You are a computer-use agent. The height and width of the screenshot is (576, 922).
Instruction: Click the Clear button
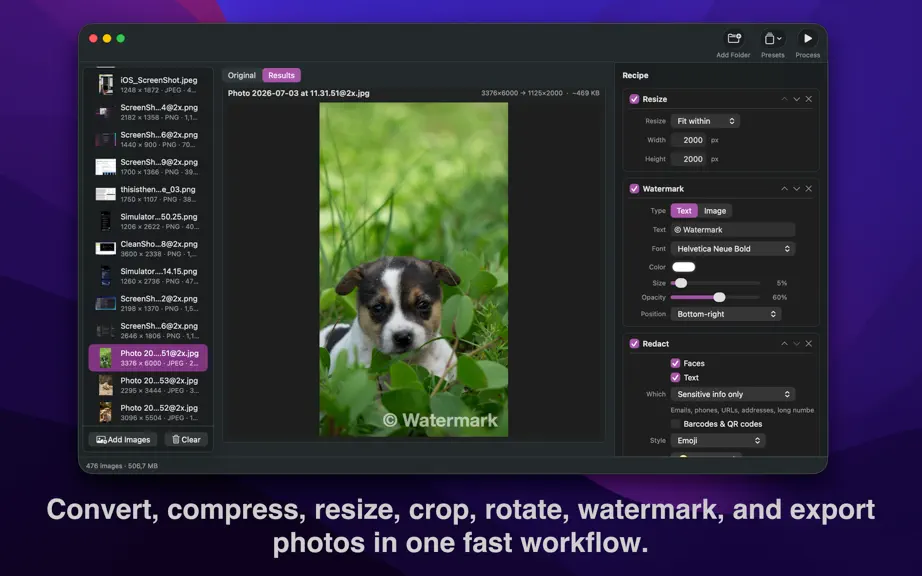(186, 440)
